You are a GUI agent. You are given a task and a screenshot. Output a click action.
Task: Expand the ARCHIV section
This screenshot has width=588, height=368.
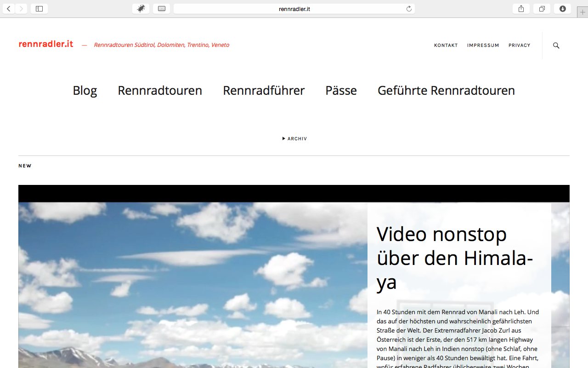294,138
